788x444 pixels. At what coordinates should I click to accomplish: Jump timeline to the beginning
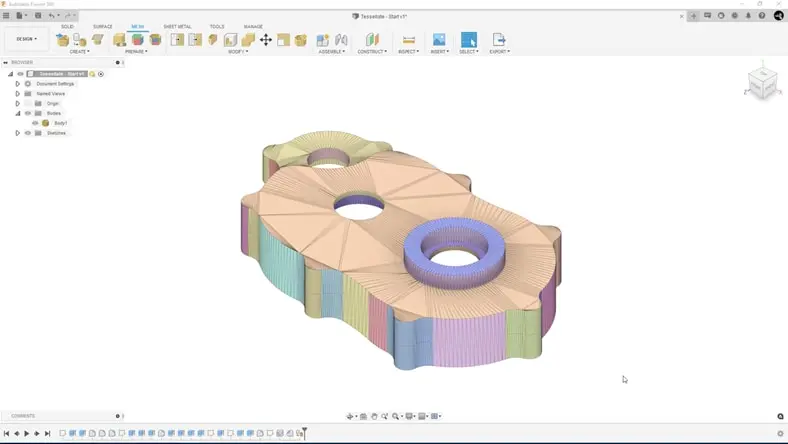click(7, 433)
